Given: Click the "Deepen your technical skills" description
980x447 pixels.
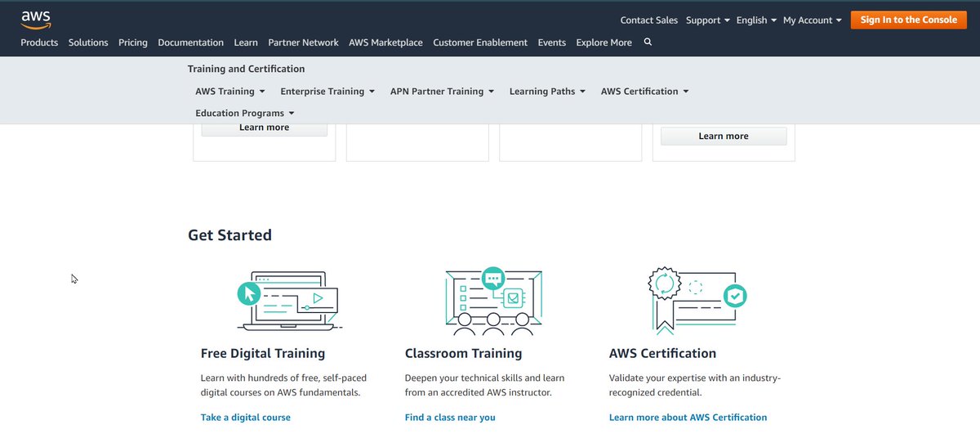Looking at the screenshot, I should (484, 386).
